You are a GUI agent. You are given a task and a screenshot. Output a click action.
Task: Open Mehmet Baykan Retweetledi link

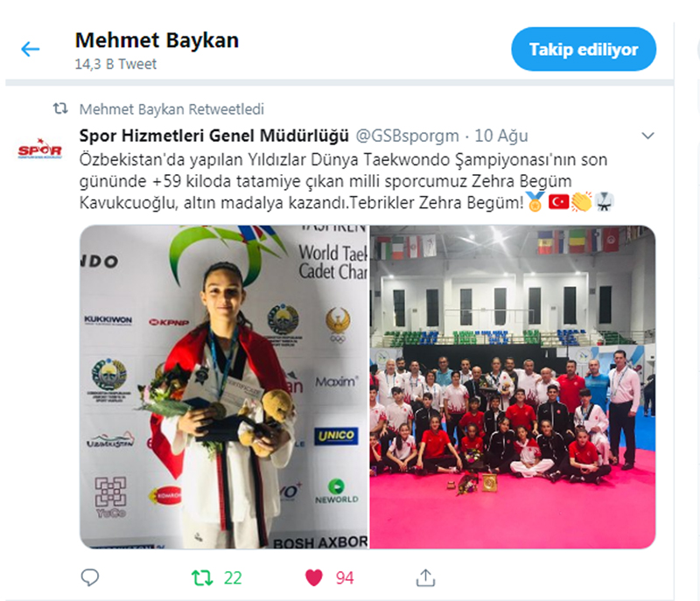[171, 108]
